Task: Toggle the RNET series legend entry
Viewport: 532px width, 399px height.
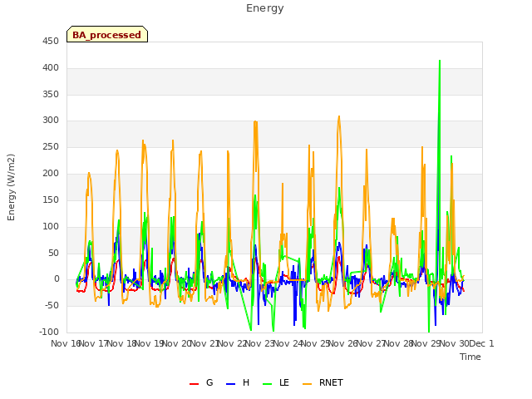Action: click(323, 382)
